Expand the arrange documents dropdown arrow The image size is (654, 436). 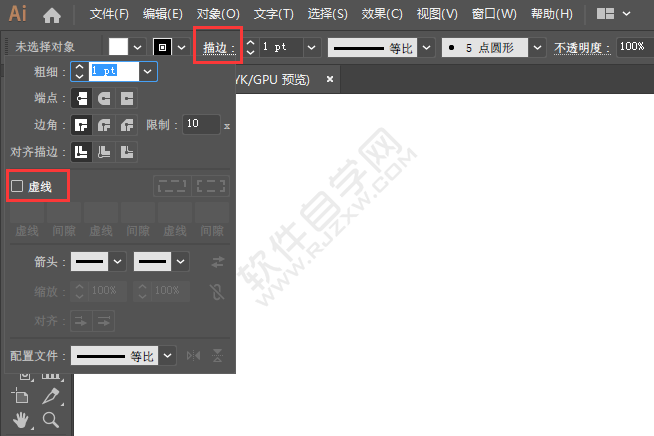point(626,14)
